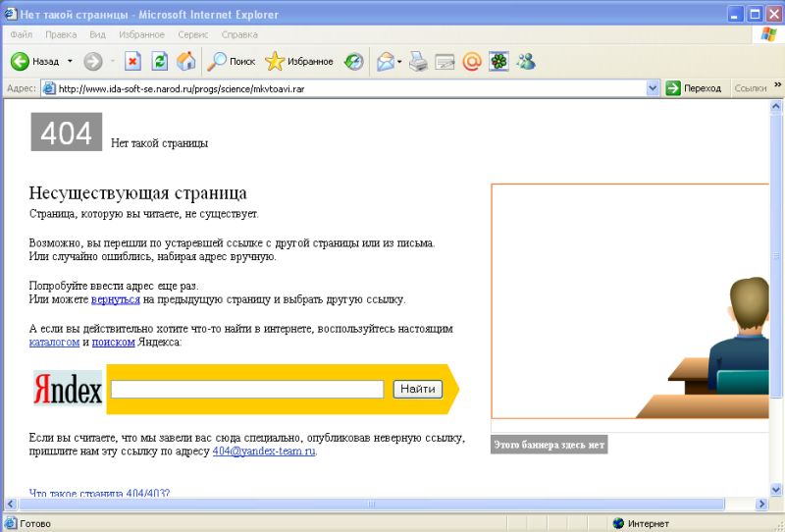Viewport: 785px width, 532px height.
Task: Click the vertical scrollbar thumb
Action: coord(776,255)
